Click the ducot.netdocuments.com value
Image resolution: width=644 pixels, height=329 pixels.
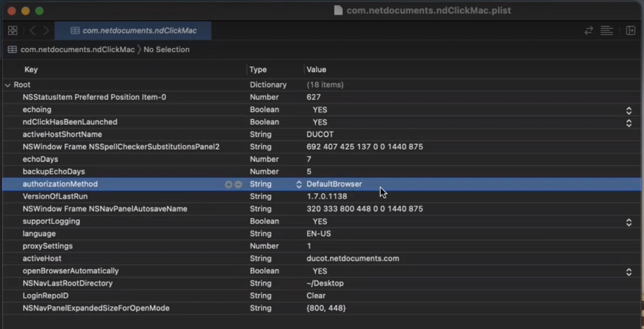(353, 259)
